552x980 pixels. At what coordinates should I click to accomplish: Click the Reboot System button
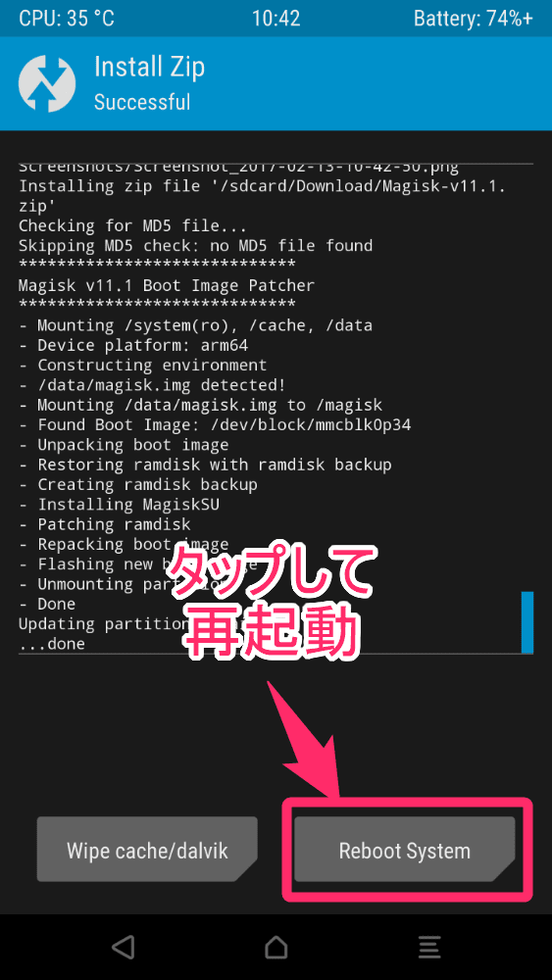(405, 851)
